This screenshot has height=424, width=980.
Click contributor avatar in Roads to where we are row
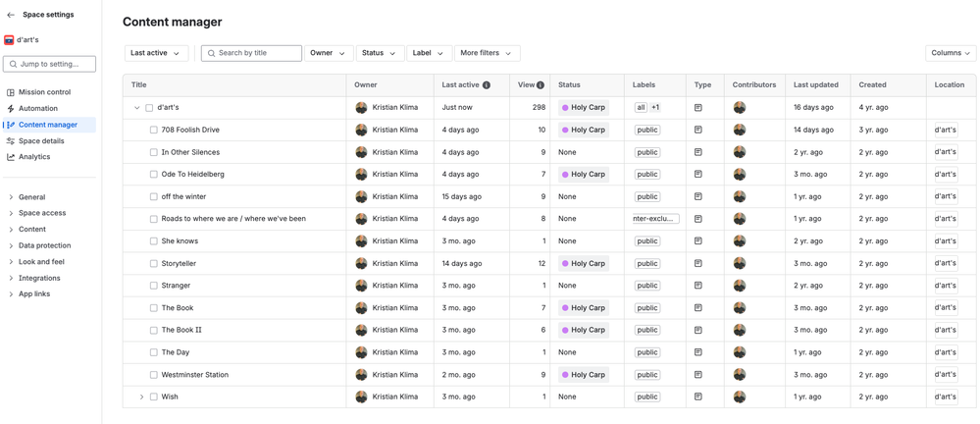pos(740,219)
